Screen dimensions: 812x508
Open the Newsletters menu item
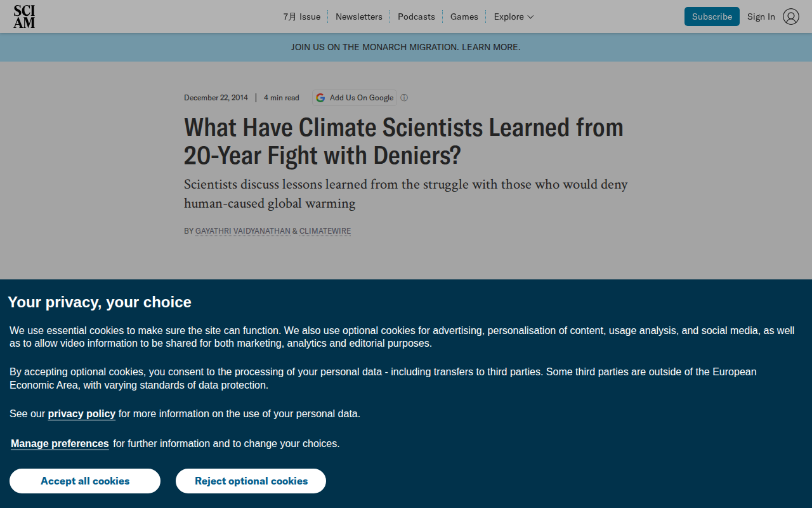click(x=359, y=17)
